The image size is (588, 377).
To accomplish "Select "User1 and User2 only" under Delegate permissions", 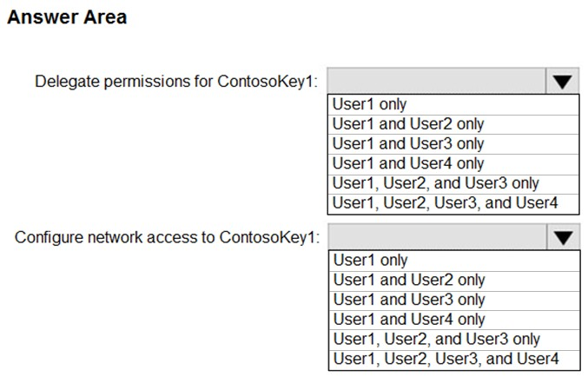I will coord(453,124).
